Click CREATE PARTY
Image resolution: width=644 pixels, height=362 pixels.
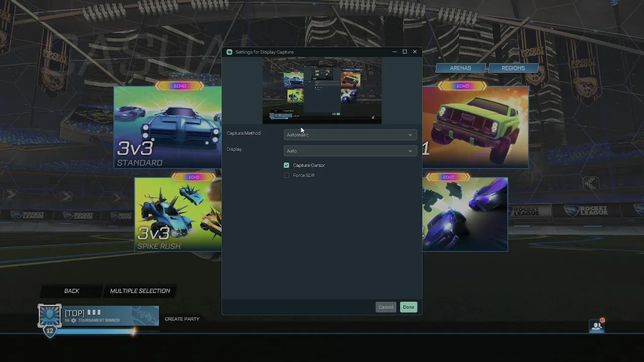pos(182,319)
